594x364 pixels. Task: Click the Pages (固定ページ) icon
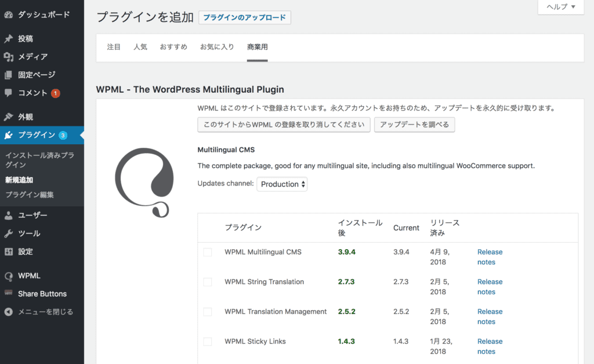click(x=8, y=75)
